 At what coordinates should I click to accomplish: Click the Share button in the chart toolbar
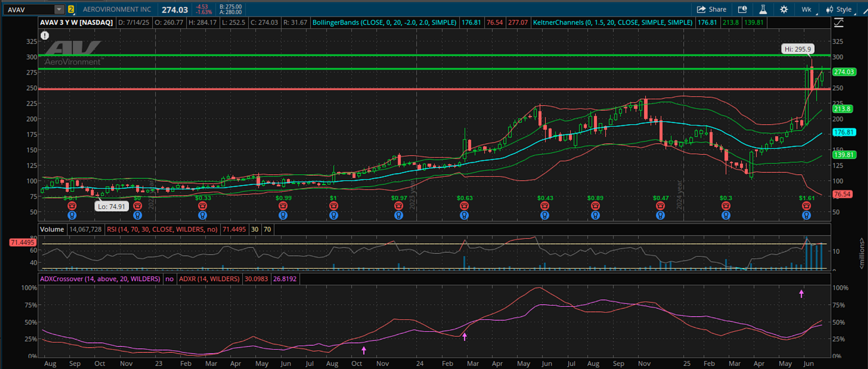coord(712,9)
